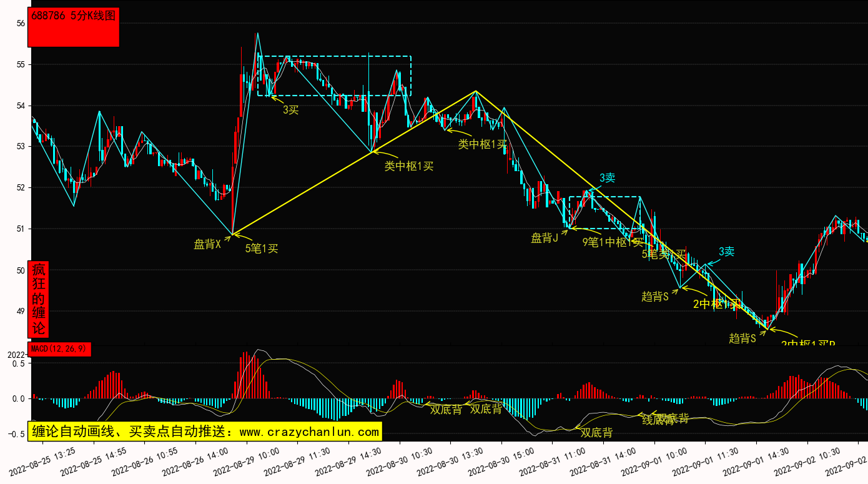
Task: Click price axis value 52
Action: point(21,188)
